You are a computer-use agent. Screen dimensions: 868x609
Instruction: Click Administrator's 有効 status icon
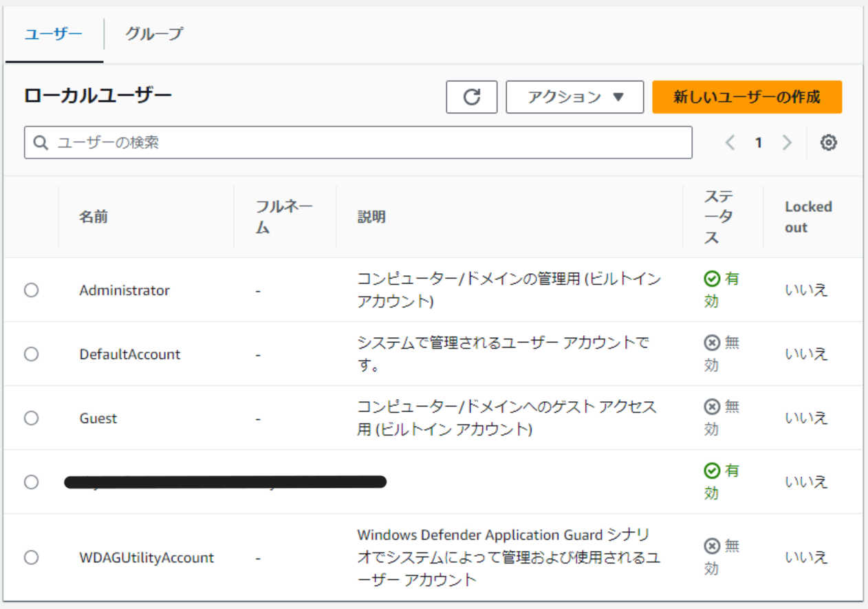click(712, 279)
